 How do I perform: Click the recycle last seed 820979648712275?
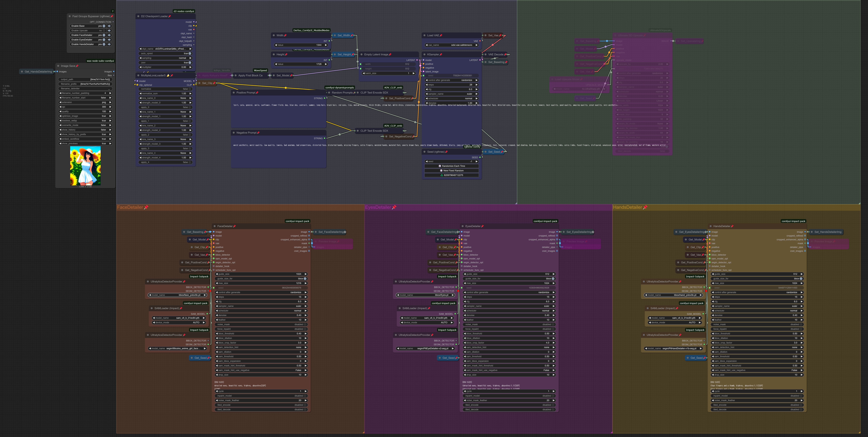(451, 175)
